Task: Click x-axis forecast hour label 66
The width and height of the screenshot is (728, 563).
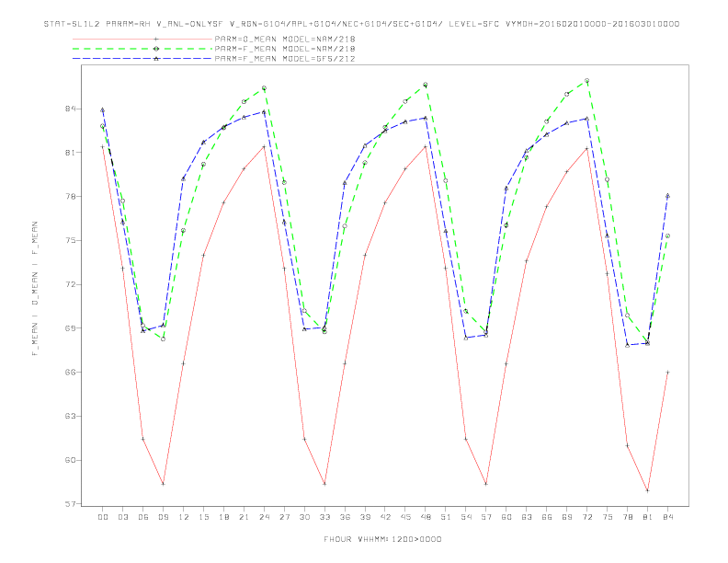Action: pos(547,517)
